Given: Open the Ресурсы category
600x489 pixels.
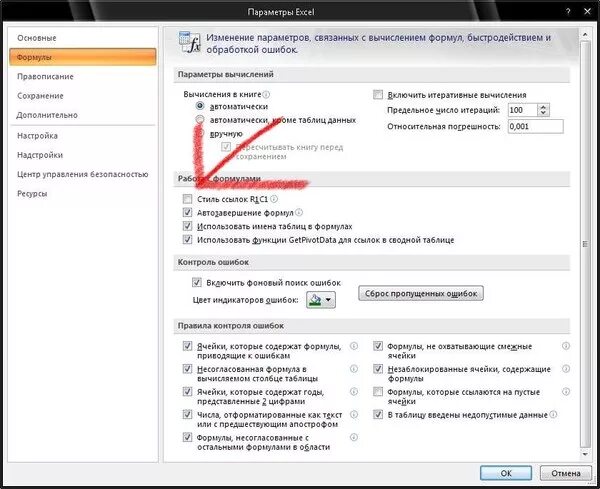Looking at the screenshot, I should (32, 194).
